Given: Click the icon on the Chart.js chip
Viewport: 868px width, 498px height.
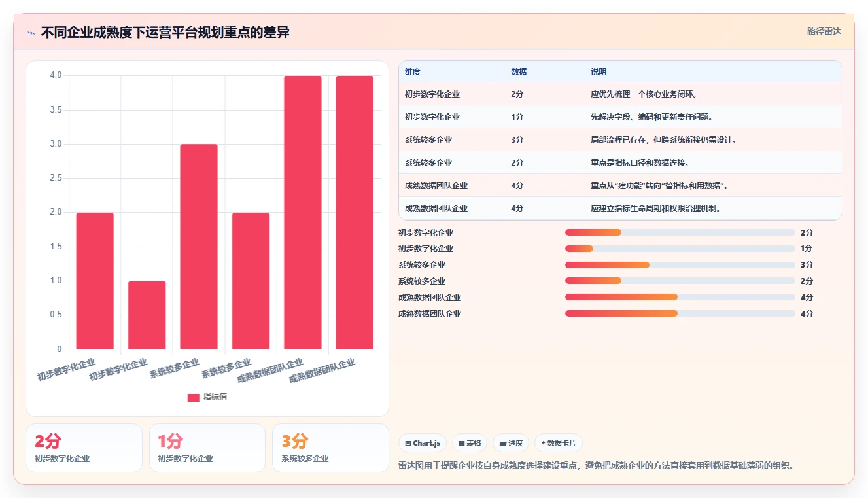Looking at the screenshot, I should [408, 443].
